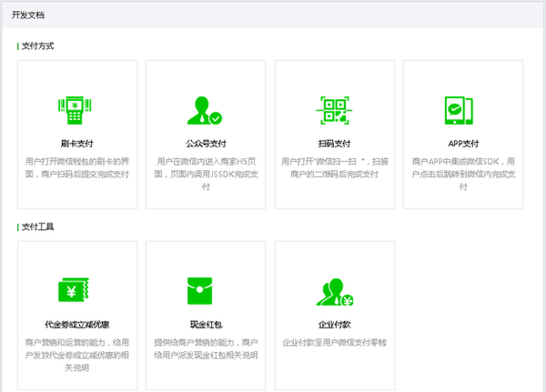Open the 企业付款 title link
546x392 pixels.
click(x=334, y=325)
